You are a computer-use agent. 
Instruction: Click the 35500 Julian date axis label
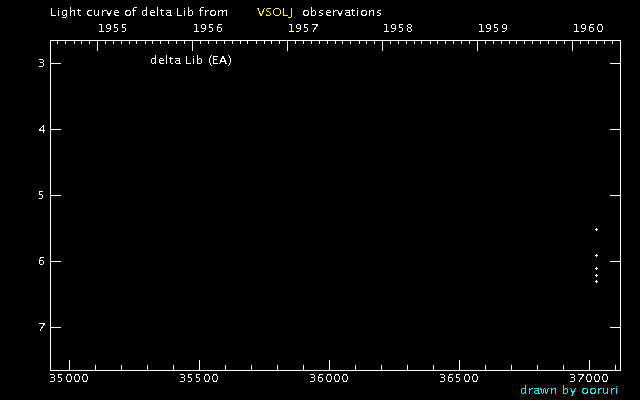pyautogui.click(x=198, y=379)
